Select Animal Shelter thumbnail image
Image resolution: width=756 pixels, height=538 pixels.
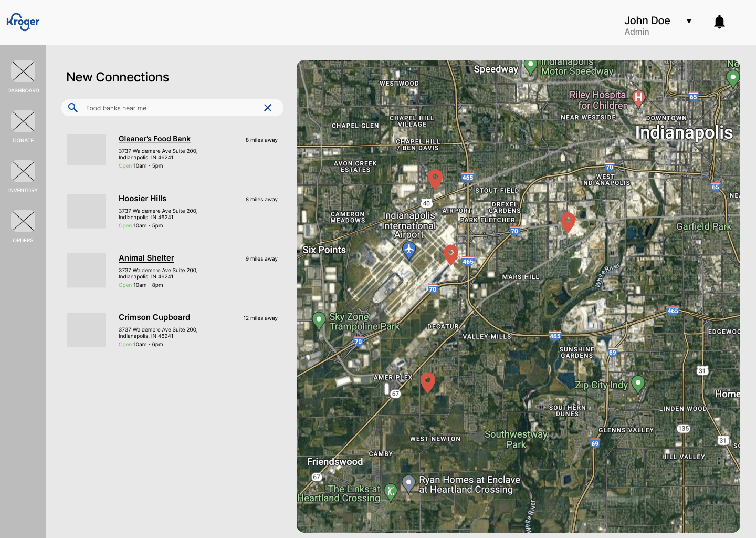pyautogui.click(x=87, y=270)
